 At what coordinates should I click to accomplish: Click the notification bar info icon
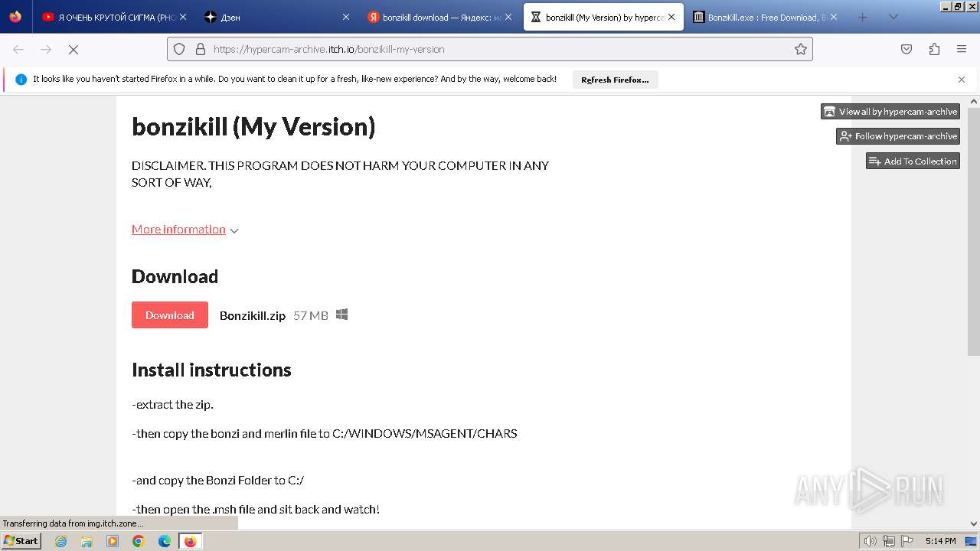[21, 80]
